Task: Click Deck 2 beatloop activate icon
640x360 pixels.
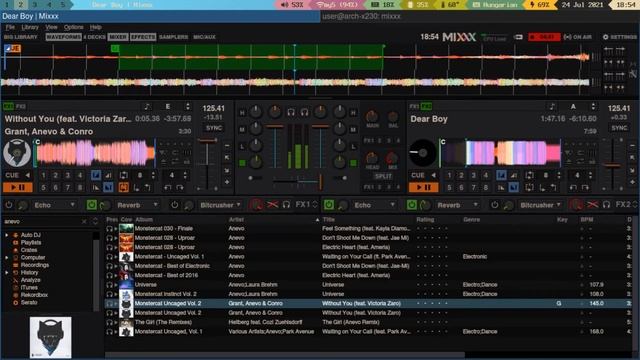Action: [x=529, y=176]
